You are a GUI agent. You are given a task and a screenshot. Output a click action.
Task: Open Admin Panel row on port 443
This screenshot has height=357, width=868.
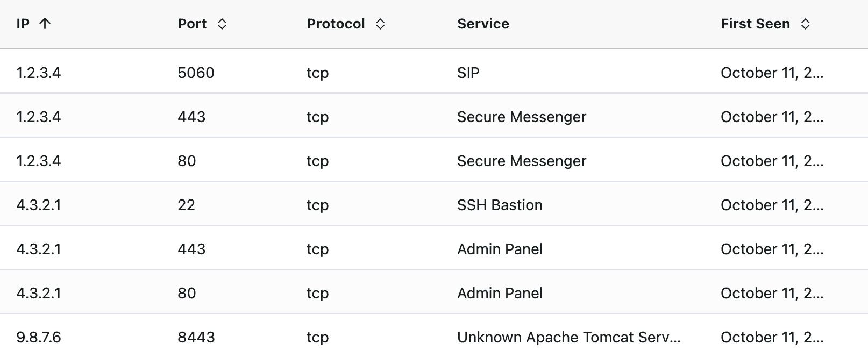(434, 248)
